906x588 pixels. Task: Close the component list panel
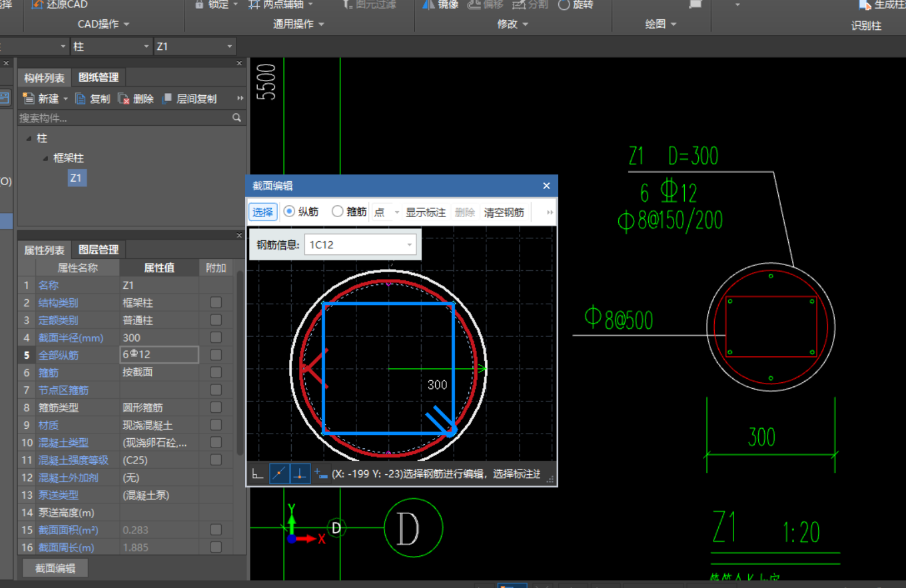239,63
